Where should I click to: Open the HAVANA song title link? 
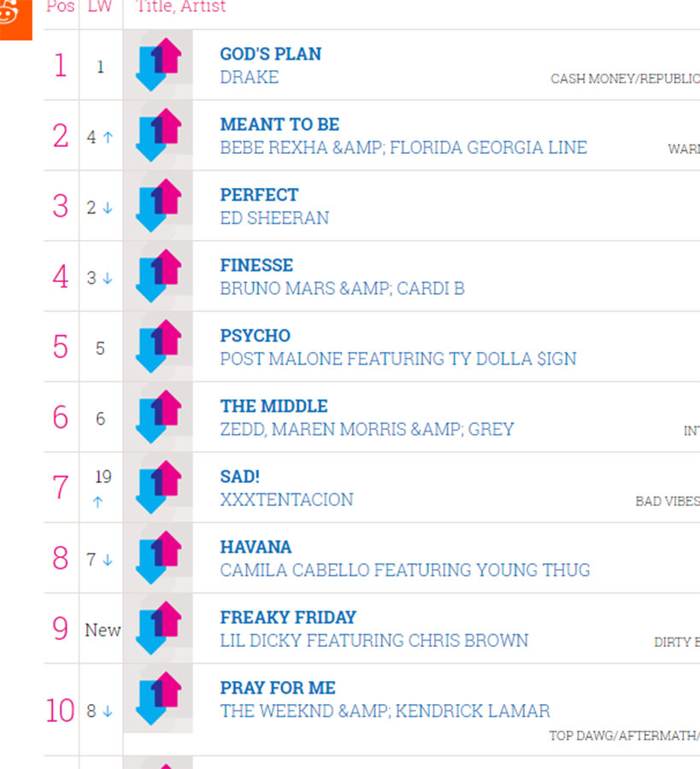point(256,547)
